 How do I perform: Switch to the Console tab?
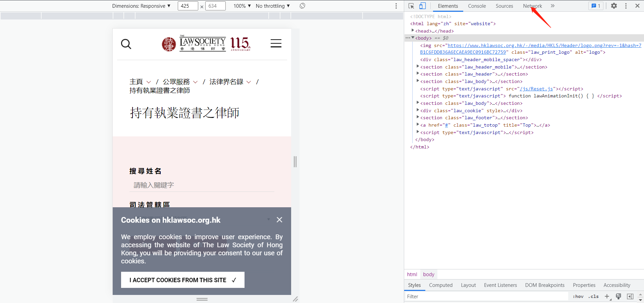(x=477, y=6)
